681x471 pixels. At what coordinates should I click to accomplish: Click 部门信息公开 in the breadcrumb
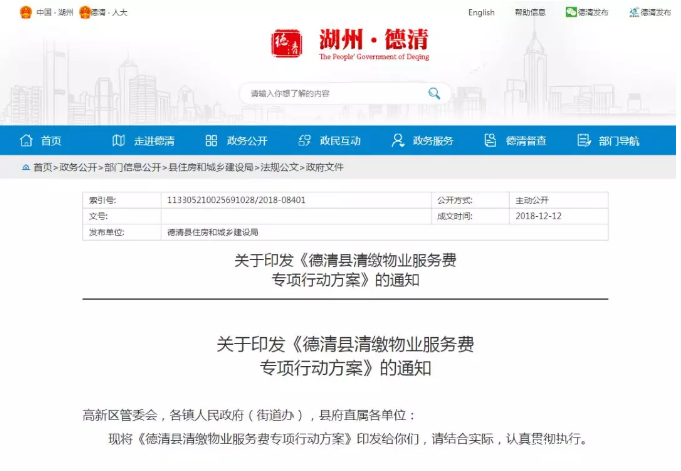[133, 167]
